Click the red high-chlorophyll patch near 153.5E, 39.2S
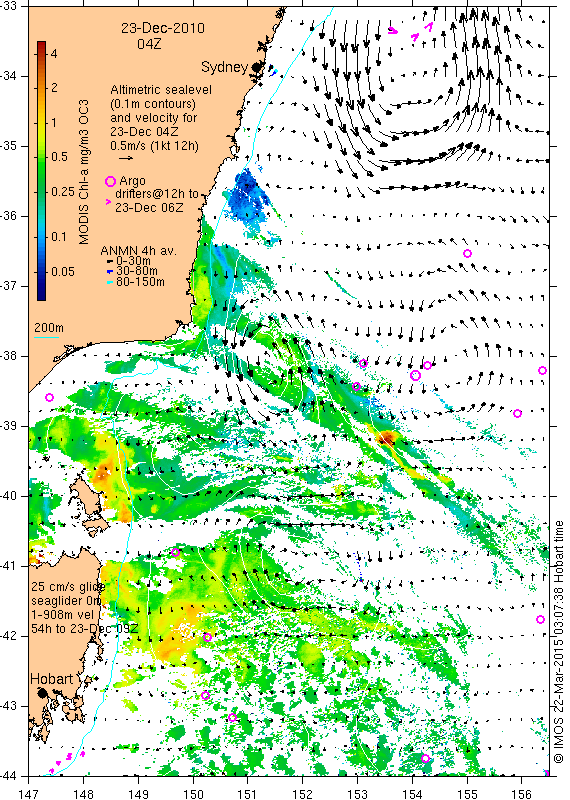This screenshot has height=800, width=570. tap(386, 438)
